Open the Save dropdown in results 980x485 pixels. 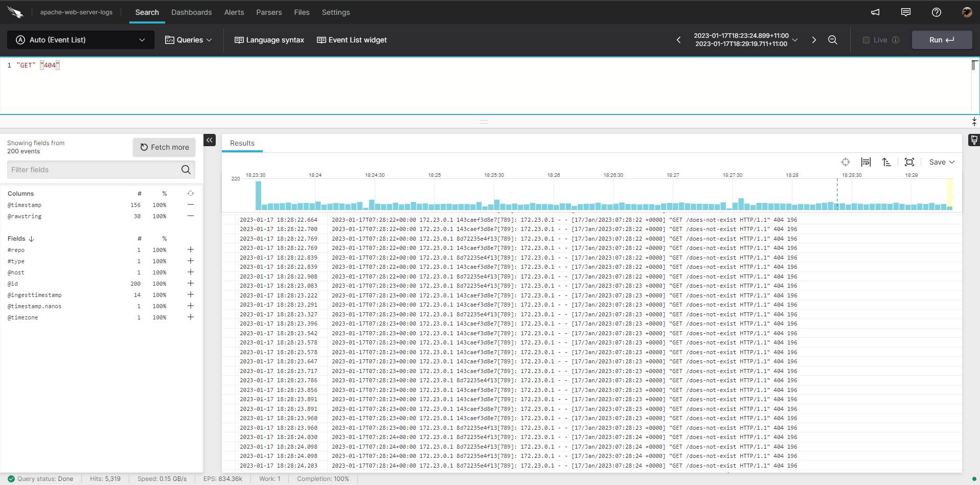tap(941, 162)
